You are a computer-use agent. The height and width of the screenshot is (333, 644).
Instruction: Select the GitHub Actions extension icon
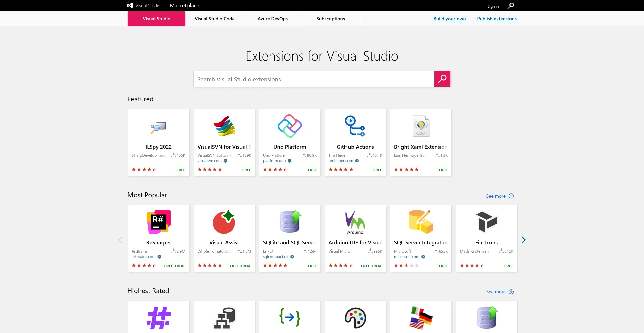point(355,126)
